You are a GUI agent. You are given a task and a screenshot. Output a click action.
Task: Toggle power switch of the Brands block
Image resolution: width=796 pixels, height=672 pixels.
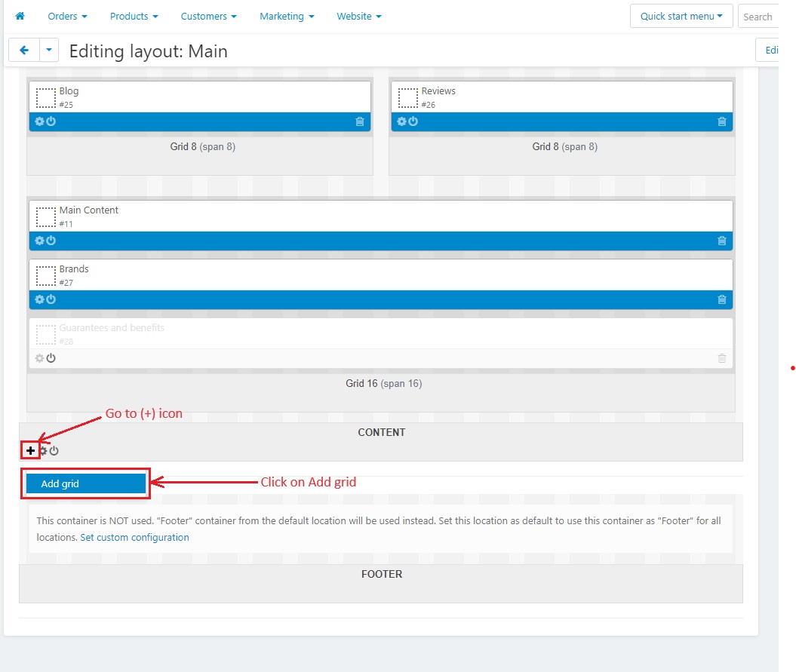pyautogui.click(x=51, y=299)
